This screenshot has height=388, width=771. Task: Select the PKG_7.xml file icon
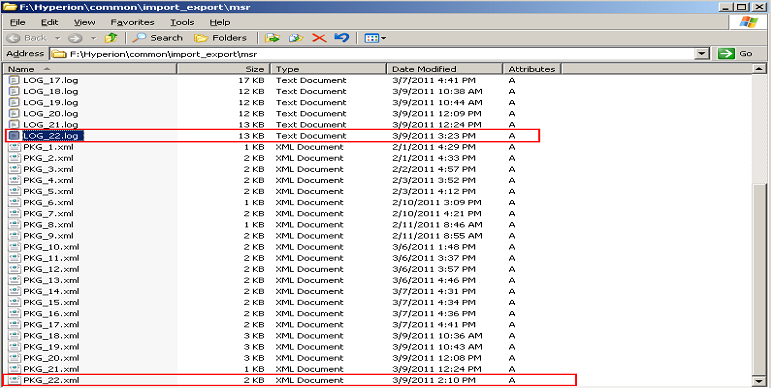point(14,213)
